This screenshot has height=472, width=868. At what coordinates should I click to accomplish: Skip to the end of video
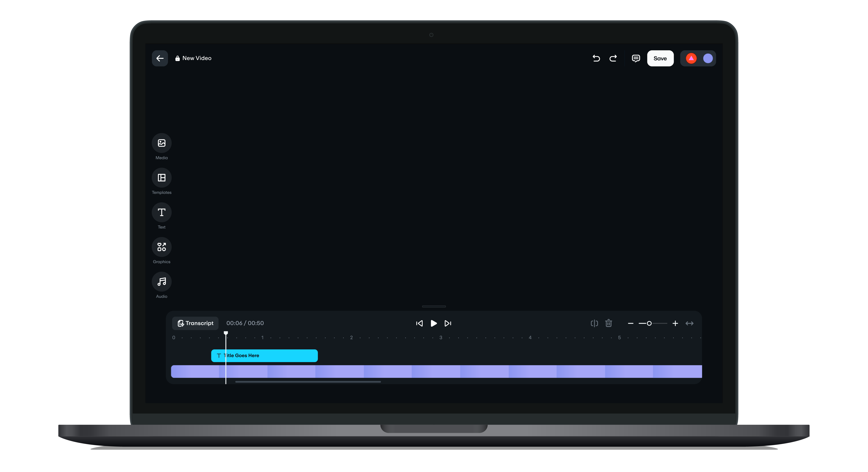tap(448, 323)
